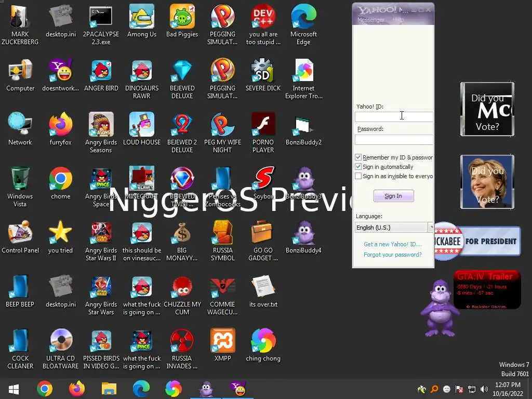The height and width of the screenshot is (399, 532).
Task: Enable Sign in as invisible to everyone
Action: 358,176
